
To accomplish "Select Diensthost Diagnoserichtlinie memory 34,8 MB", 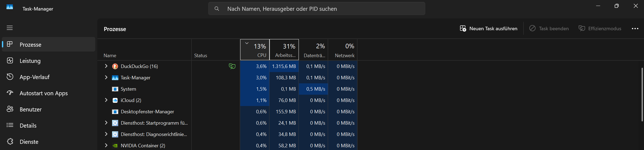I will (x=284, y=134).
